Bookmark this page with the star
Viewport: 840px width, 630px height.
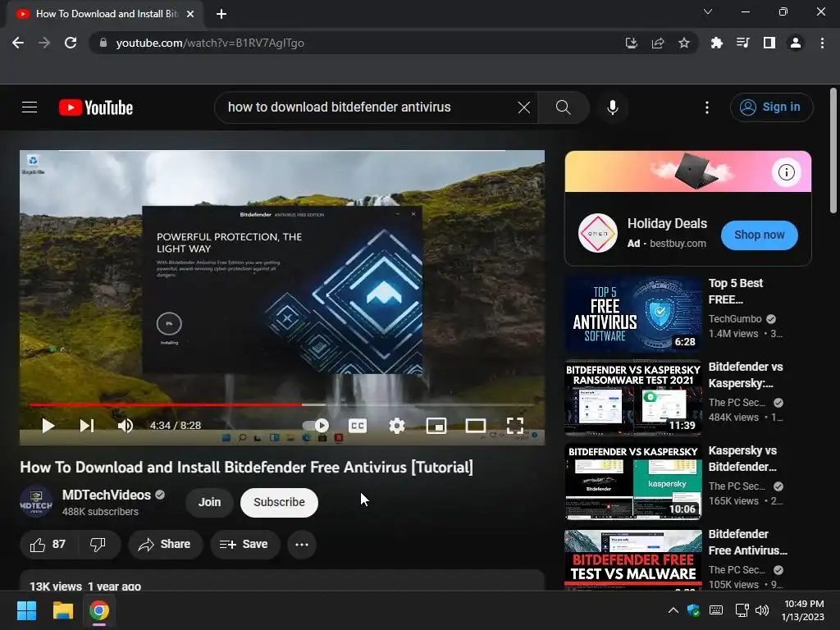coord(684,43)
